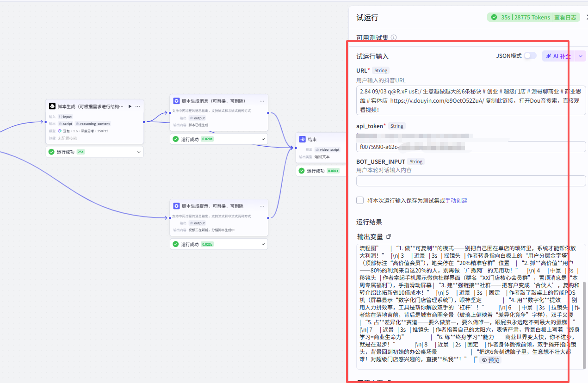This screenshot has height=383, width=588.
Task: Check 将本次运行输入保存为测试集 checkbox
Action: 360,200
